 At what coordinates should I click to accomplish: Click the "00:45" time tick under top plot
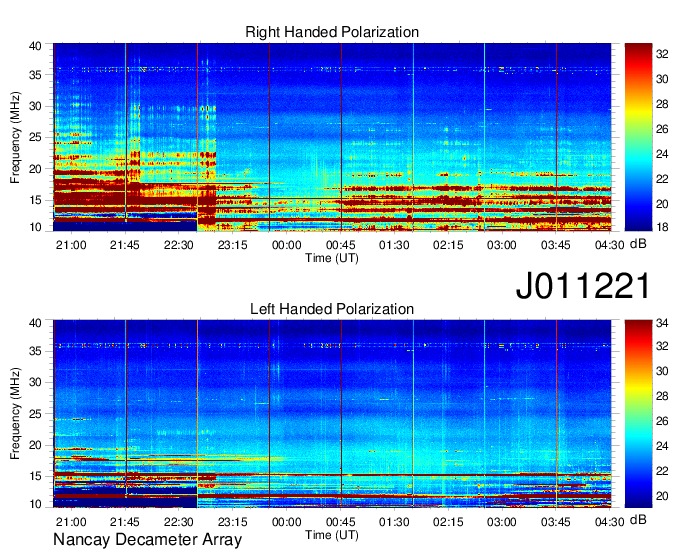pos(340,245)
